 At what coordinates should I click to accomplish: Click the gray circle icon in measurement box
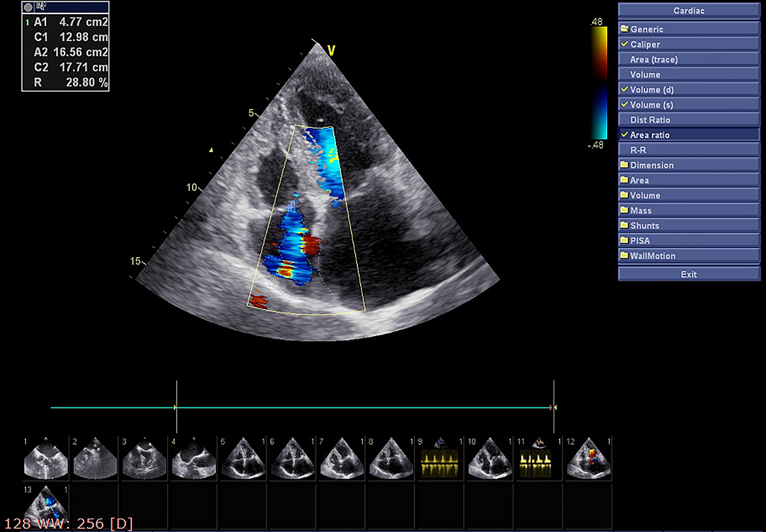pos(28,7)
